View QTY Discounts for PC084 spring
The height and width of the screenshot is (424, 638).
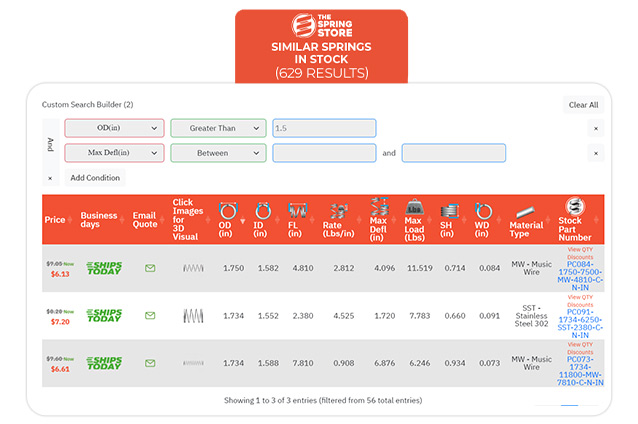[580, 253]
